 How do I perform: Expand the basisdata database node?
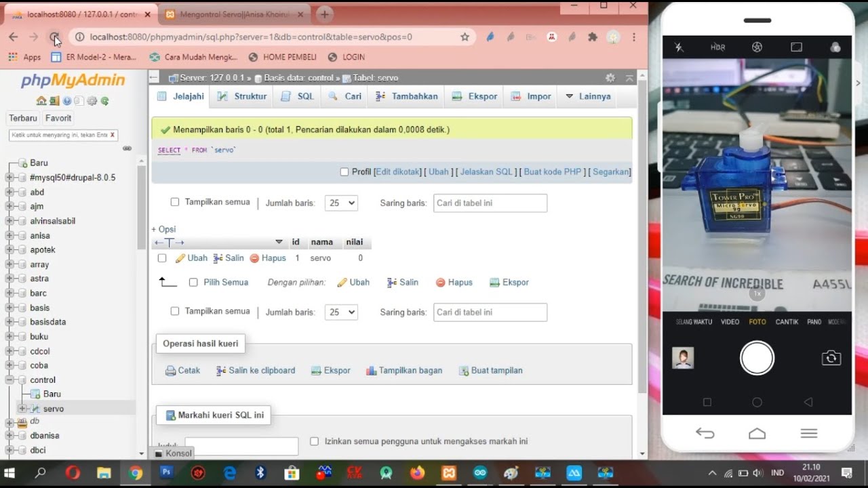pyautogui.click(x=9, y=322)
